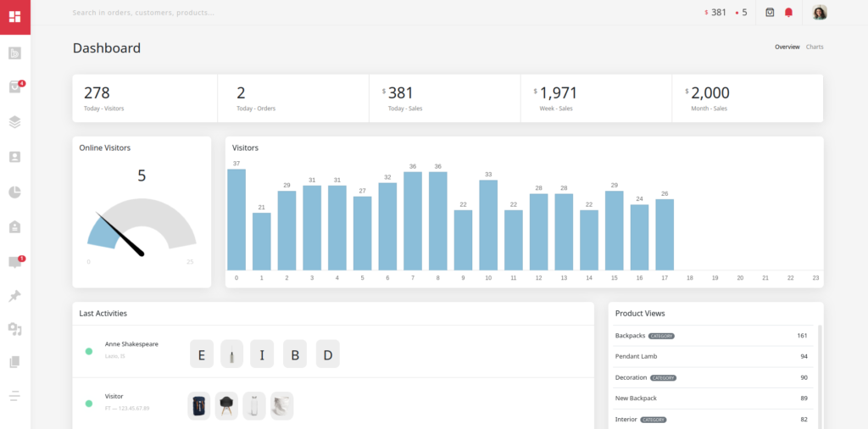Screen dimensions: 868x429
Task: Open the chat messages sidebar icon
Action: pyautogui.click(x=14, y=262)
